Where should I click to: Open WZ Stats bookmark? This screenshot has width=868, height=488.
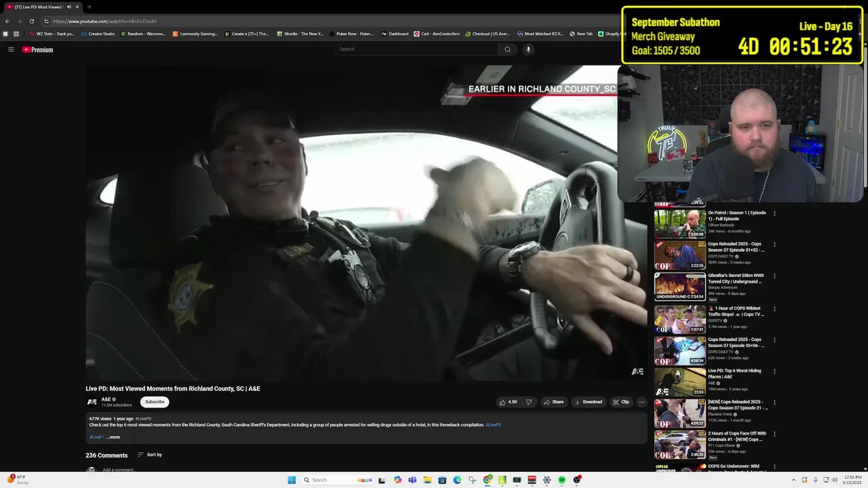tap(52, 34)
